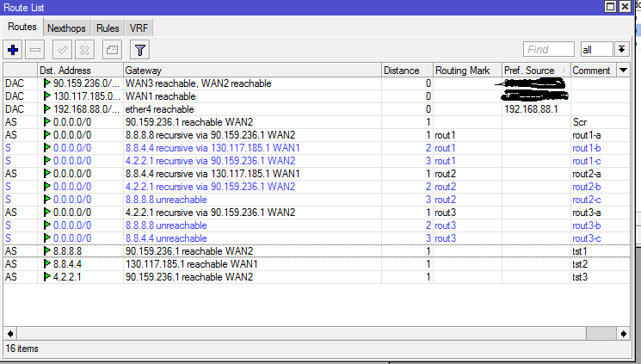The width and height of the screenshot is (641, 364).
Task: Sort by Routing Mark column header
Action: click(x=468, y=71)
